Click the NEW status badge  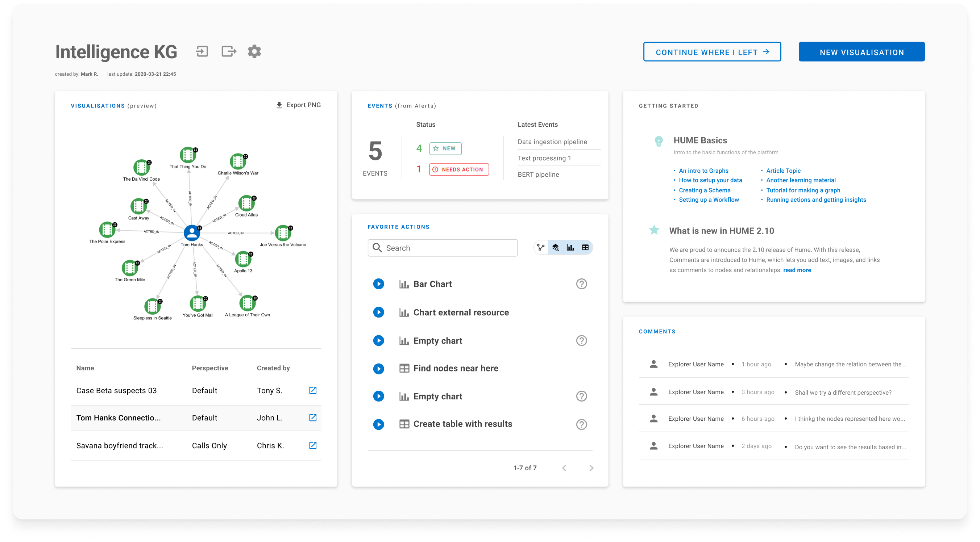pyautogui.click(x=445, y=148)
